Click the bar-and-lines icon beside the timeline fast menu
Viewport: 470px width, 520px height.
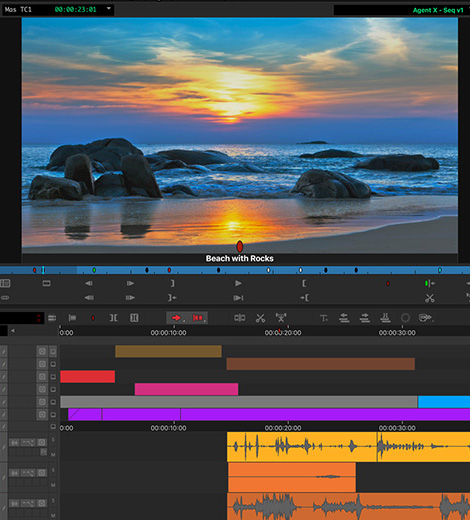point(72,318)
